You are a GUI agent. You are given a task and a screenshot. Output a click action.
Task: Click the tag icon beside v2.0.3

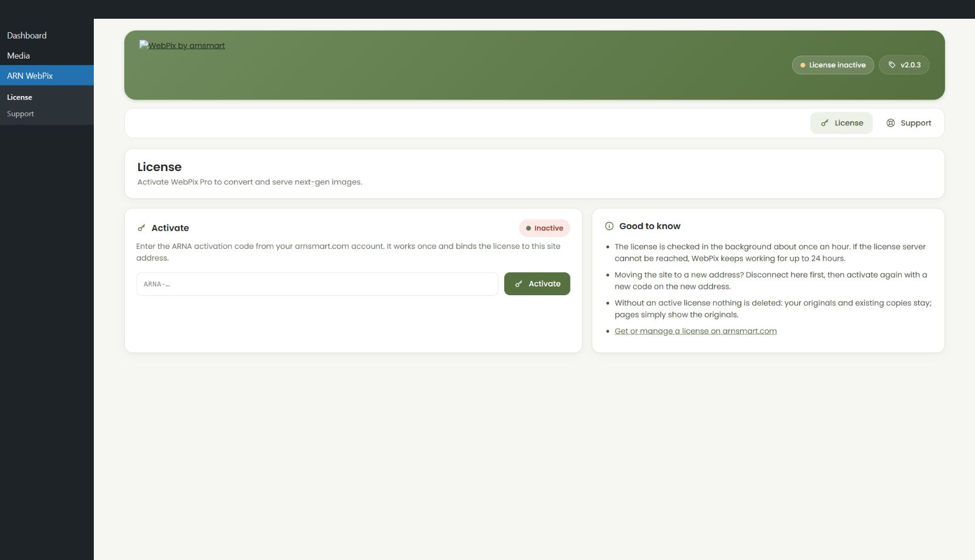[x=892, y=65]
